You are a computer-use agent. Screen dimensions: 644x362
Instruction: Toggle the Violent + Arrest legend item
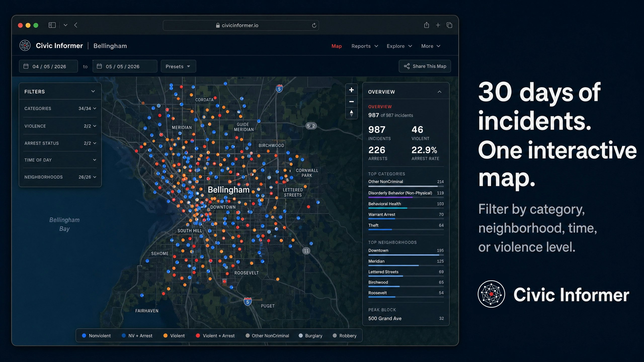point(215,336)
